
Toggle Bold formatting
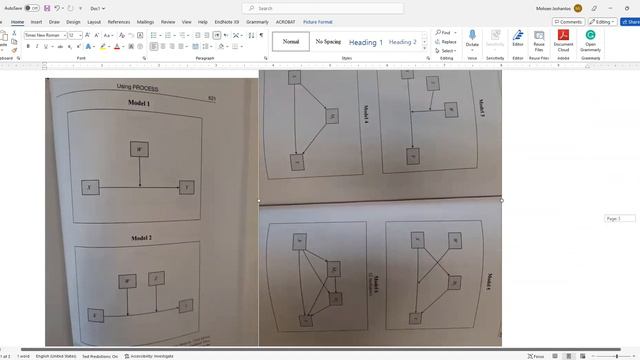28,47
